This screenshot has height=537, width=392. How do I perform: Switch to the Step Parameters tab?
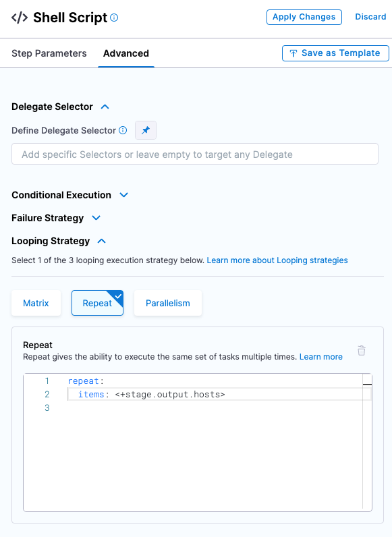(49, 53)
